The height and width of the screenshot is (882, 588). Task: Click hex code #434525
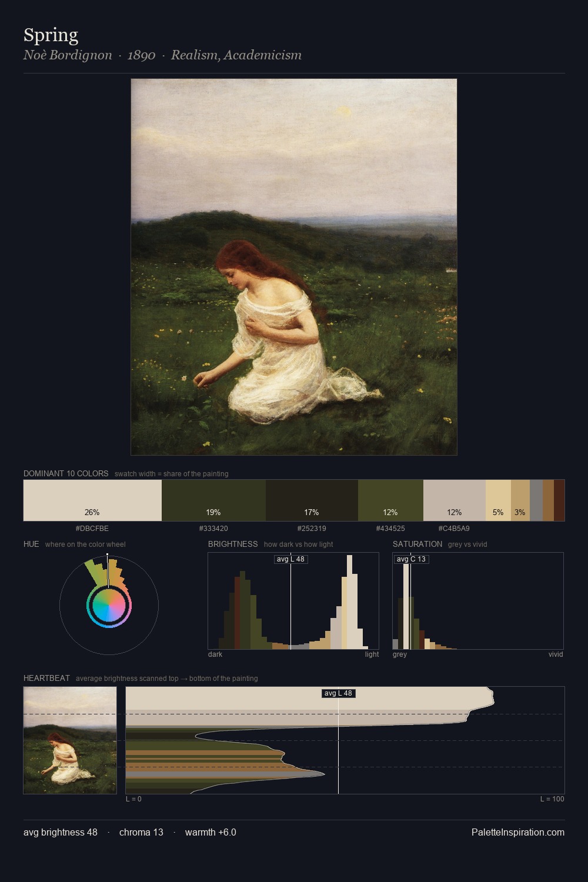[x=390, y=529]
